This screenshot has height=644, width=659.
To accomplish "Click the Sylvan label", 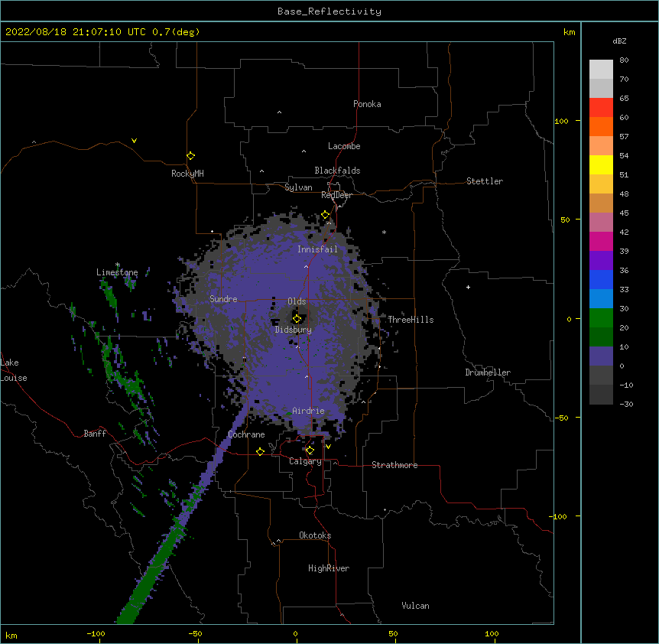I will (298, 187).
